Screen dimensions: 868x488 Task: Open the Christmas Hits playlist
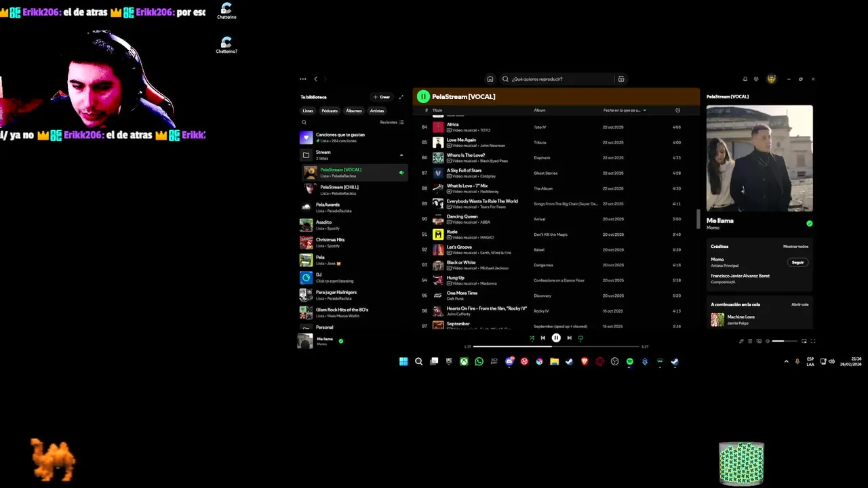[353, 242]
